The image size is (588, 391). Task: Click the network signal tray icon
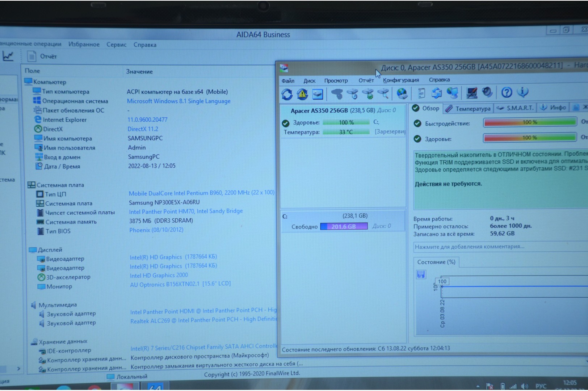(513, 386)
